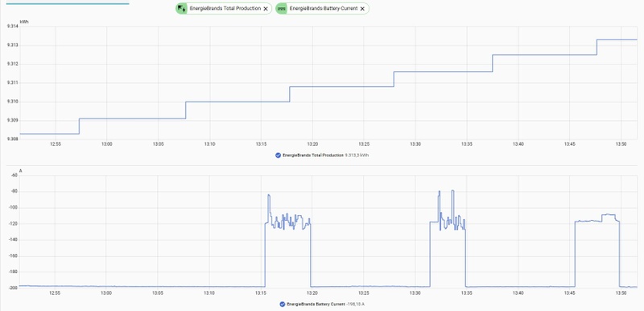The height and width of the screenshot is (311, 644).
Task: Remove EnergieBrands Battery Current chip
Action: (362, 9)
